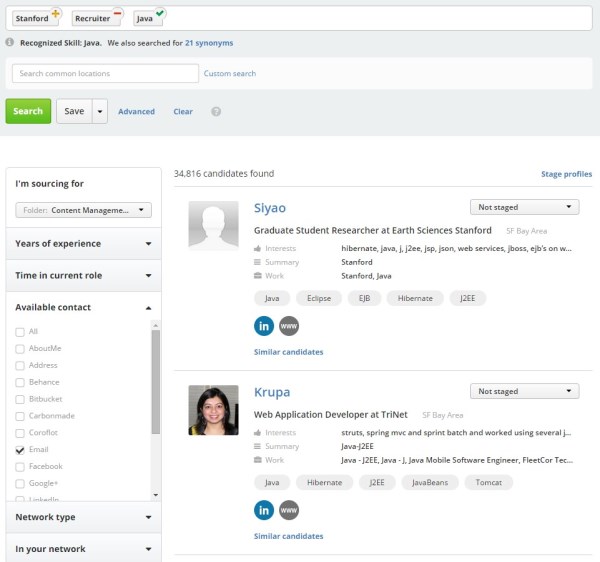Check the Address checkbox

[x=20, y=366]
